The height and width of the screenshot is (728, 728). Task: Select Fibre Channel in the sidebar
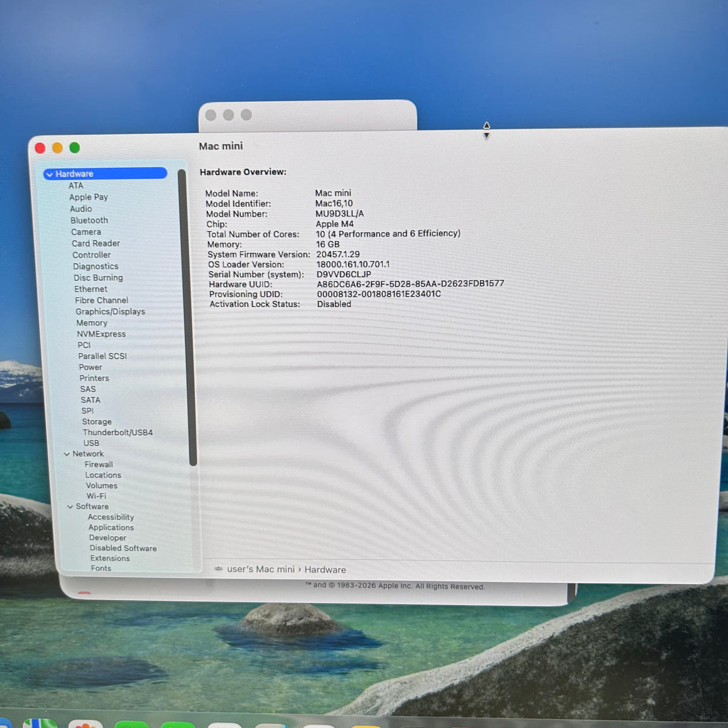pyautogui.click(x=101, y=300)
